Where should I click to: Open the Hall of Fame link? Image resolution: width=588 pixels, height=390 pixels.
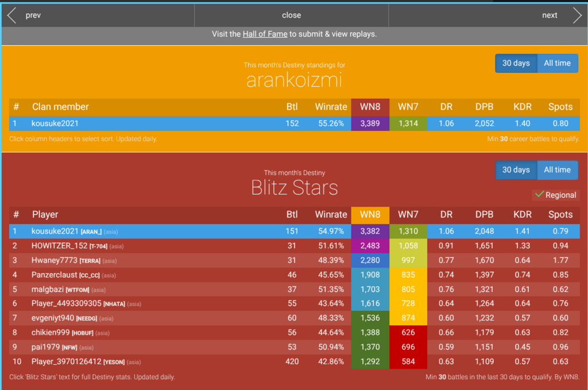[265, 34]
